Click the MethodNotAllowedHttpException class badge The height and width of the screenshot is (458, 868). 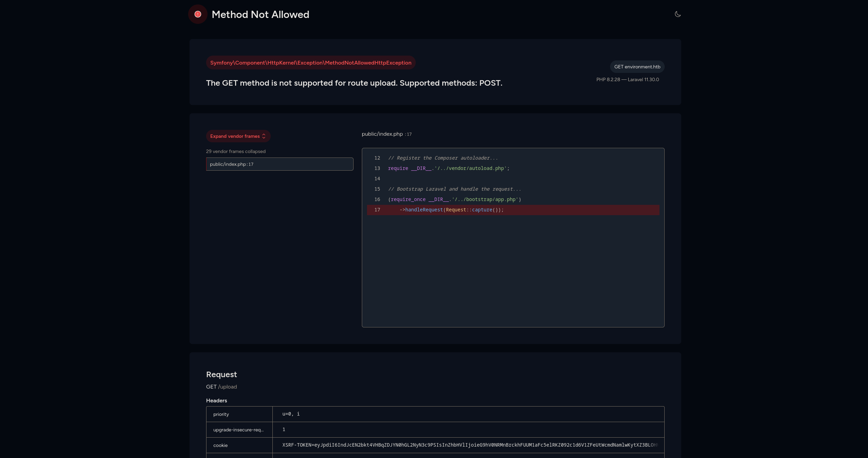(x=310, y=63)
